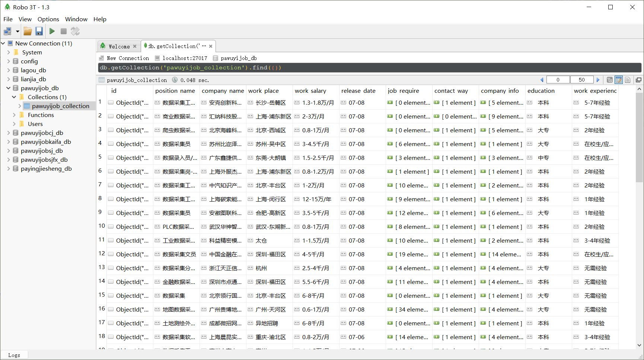Select release date 07-06 in row 18

tap(363, 337)
